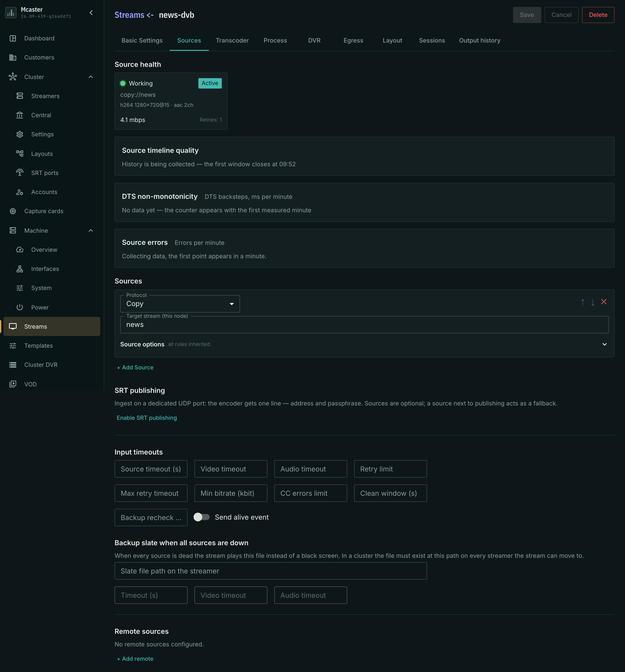
Task: Focus the Backup recheck field
Action: tap(151, 517)
